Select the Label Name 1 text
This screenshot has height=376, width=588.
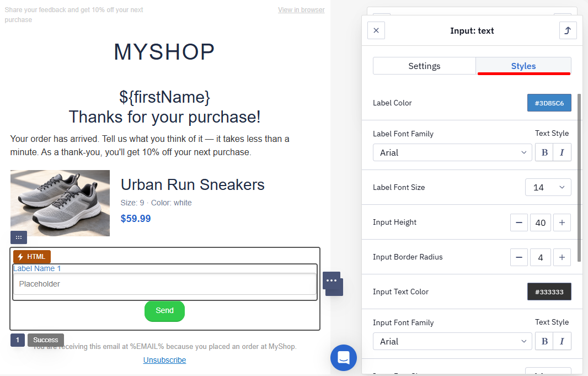click(x=37, y=268)
